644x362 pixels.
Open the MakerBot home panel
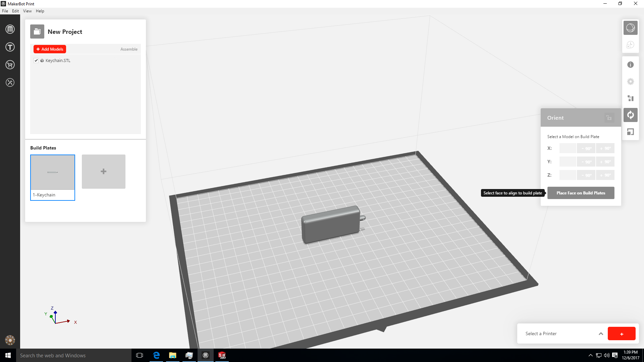[10, 29]
